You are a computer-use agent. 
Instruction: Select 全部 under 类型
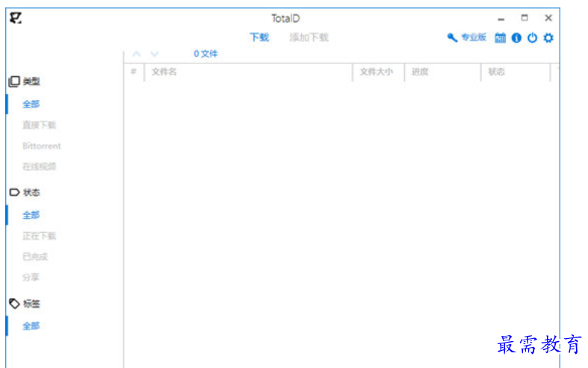click(31, 104)
